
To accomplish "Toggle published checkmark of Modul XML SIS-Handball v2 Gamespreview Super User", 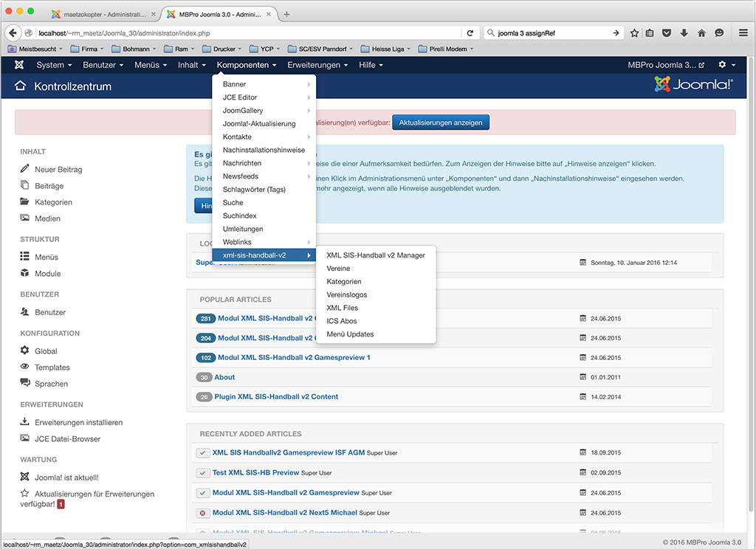I will 202,493.
